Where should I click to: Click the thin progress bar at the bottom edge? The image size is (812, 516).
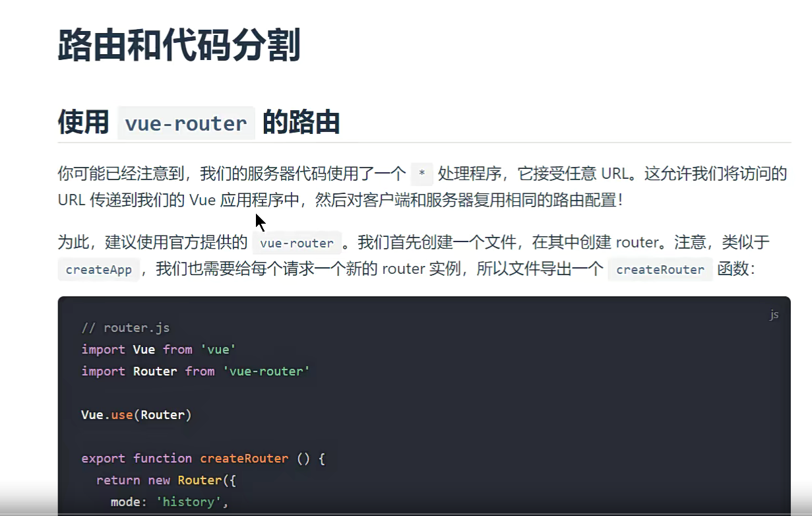tap(406, 513)
